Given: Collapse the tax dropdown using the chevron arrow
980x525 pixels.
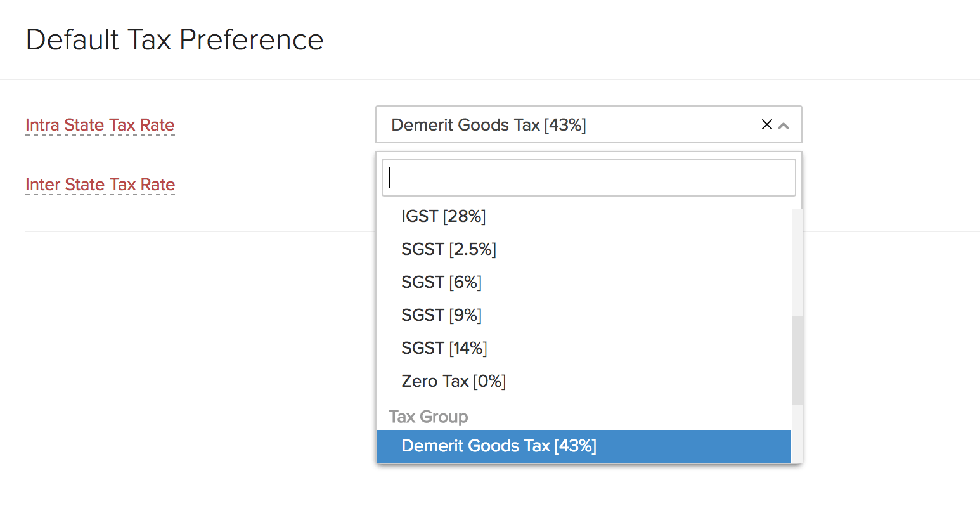Looking at the screenshot, I should [784, 126].
